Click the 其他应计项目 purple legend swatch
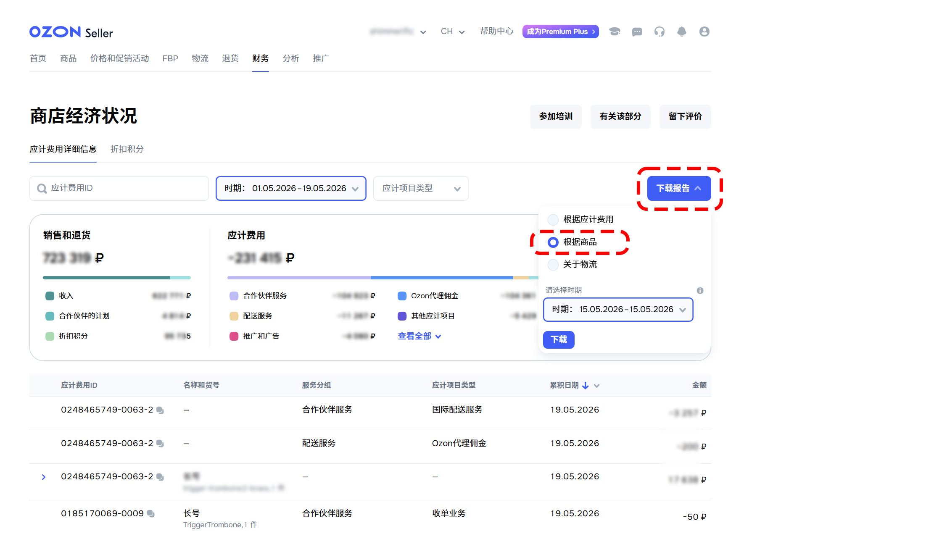Screen dimensions: 926x560 (402, 316)
